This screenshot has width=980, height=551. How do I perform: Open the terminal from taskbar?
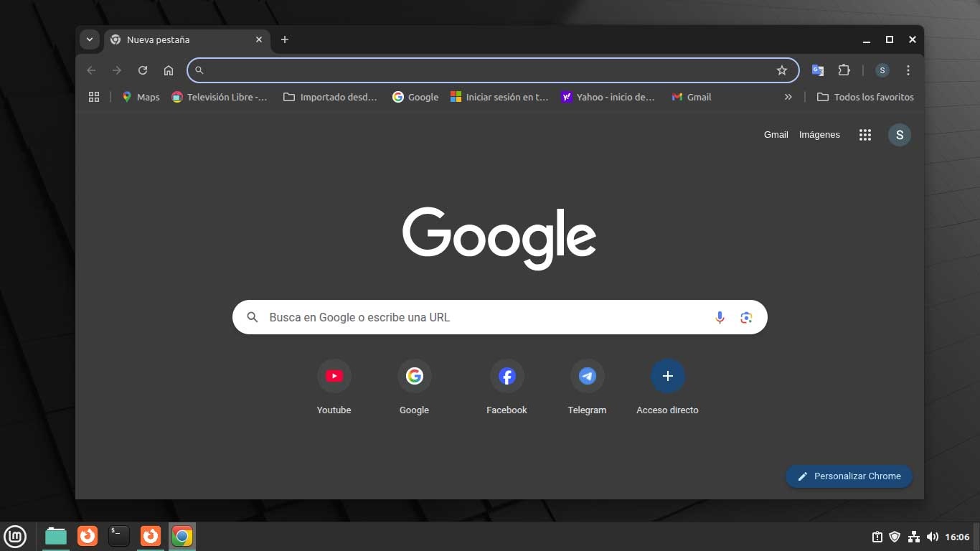click(119, 536)
